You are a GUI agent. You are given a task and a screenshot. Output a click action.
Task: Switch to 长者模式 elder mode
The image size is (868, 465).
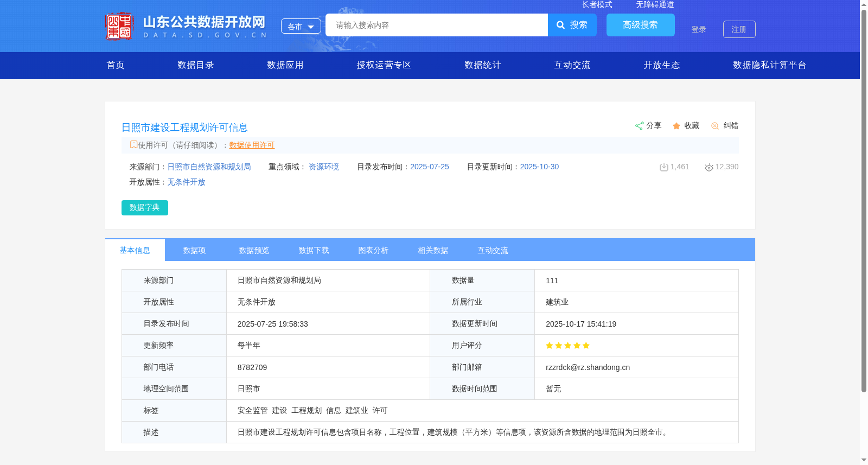(597, 4)
